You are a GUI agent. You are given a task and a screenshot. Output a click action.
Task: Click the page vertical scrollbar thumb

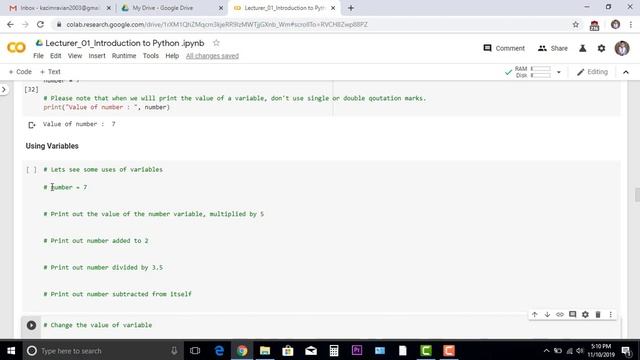[x=637, y=194]
